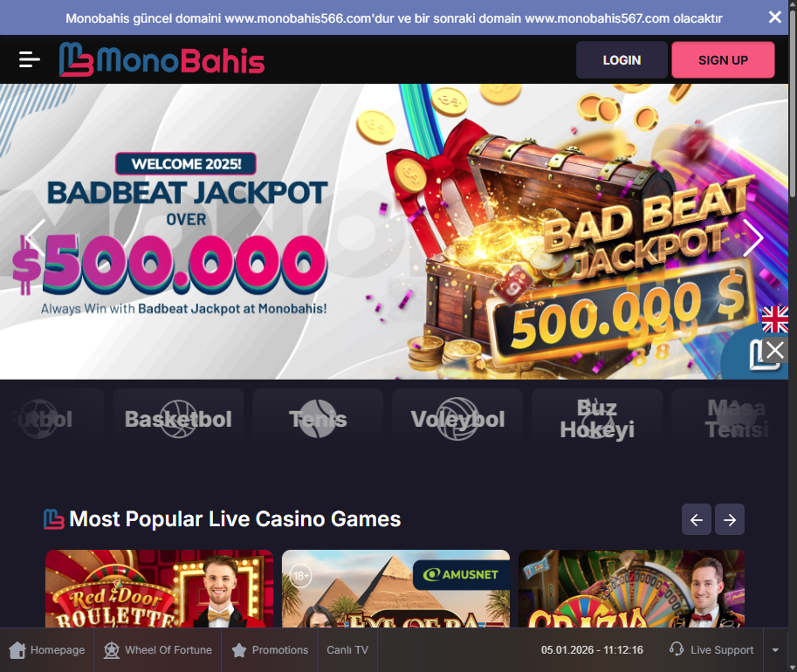Screen dimensions: 797x672
Task: Go to the previous banner slide
Action: (36, 237)
